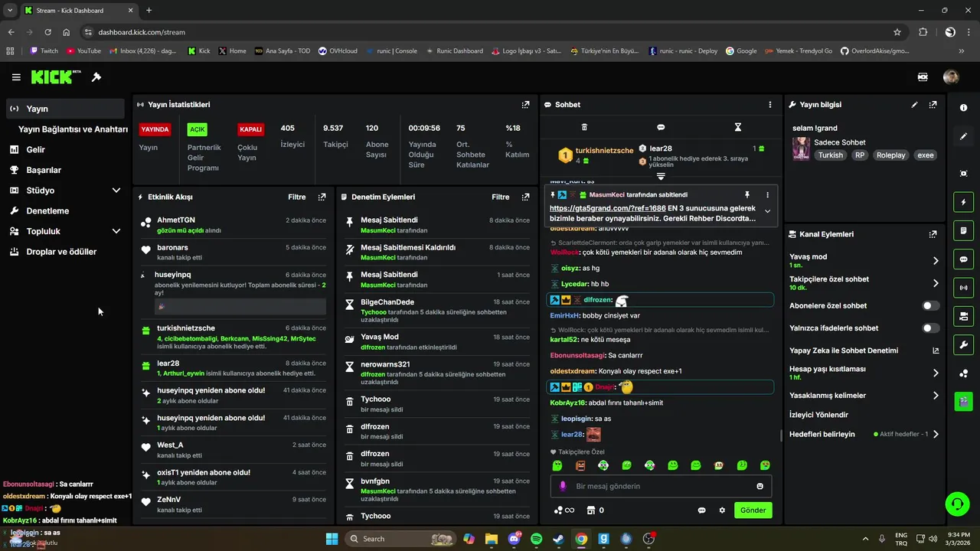Click the speech bubble icon in the Sohbet toolbar
The image size is (980, 551).
pyautogui.click(x=661, y=127)
